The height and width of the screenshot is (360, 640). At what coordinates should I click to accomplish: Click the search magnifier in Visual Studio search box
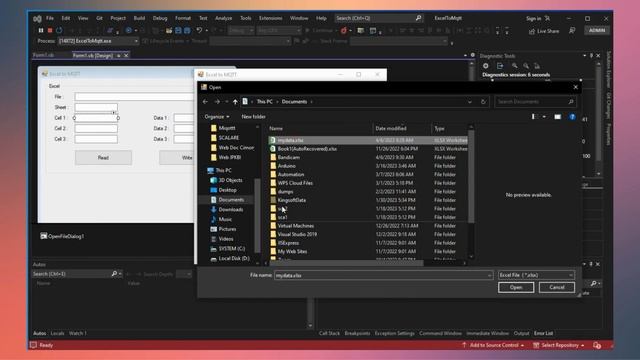pyautogui.click(x=418, y=18)
